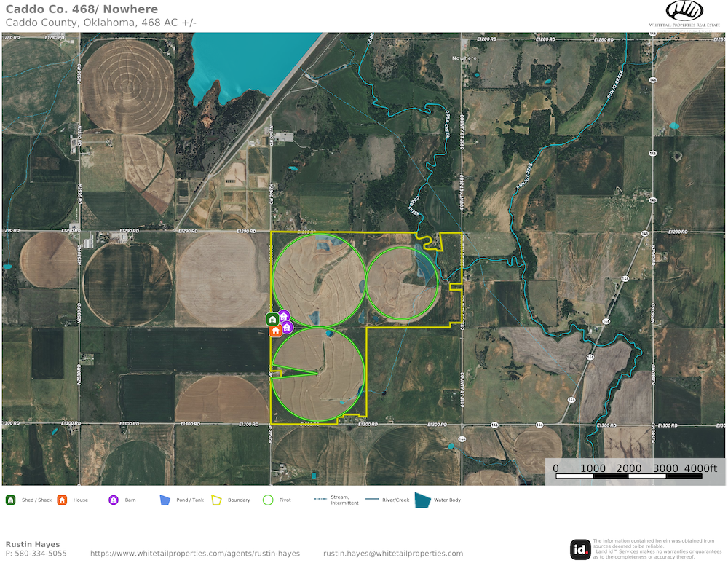
Task: Click the House icon in legend
Action: point(62,500)
